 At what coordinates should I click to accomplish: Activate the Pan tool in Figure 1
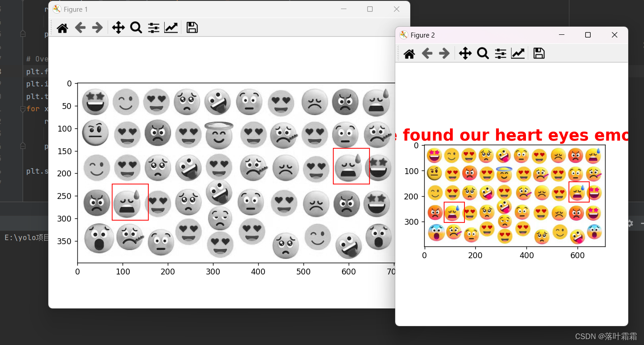[x=118, y=28]
